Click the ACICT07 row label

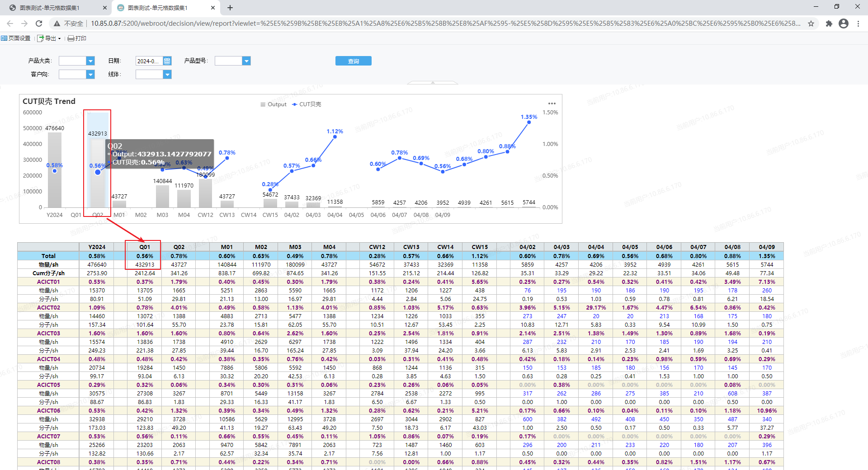click(x=48, y=436)
